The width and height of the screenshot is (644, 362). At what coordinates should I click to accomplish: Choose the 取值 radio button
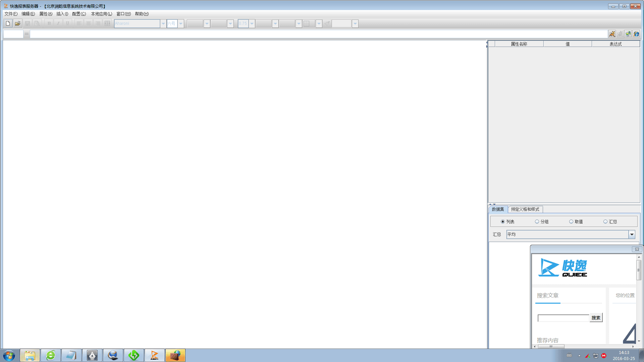571,222
